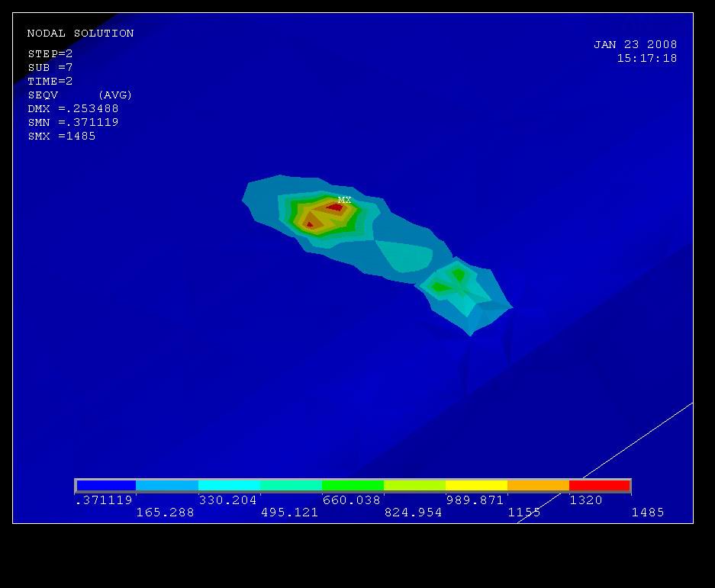The width and height of the screenshot is (715, 588).
Task: Click the light blue legend swatch
Action: (x=167, y=486)
